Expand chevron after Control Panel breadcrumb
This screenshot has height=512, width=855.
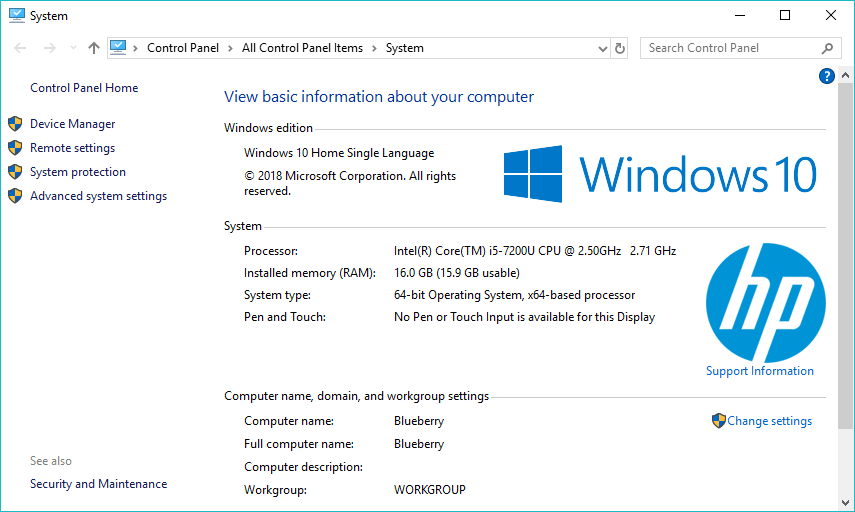click(229, 48)
